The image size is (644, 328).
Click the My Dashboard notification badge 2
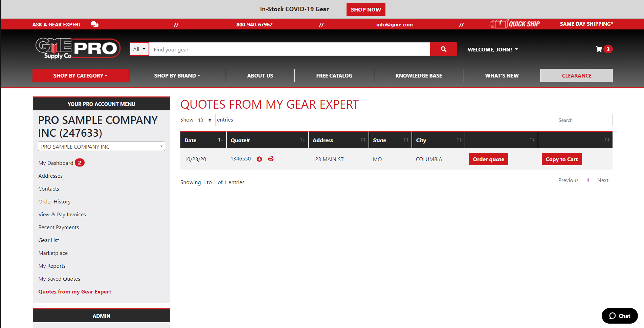tap(80, 163)
